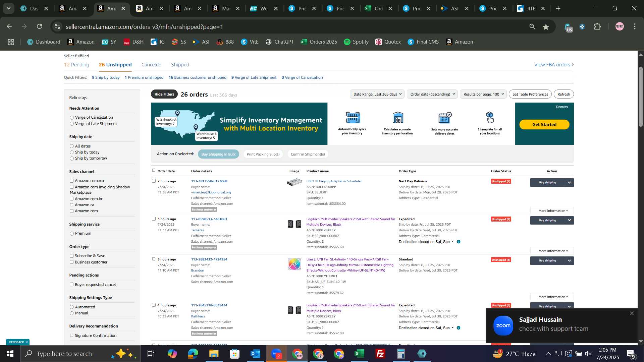644x362 pixels.
Task: Switch to the 12 Pending tab
Action: [76, 65]
